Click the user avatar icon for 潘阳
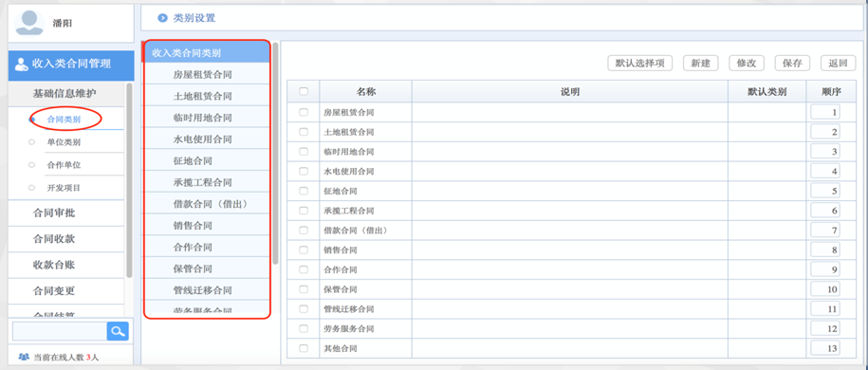868x370 pixels. click(x=30, y=23)
